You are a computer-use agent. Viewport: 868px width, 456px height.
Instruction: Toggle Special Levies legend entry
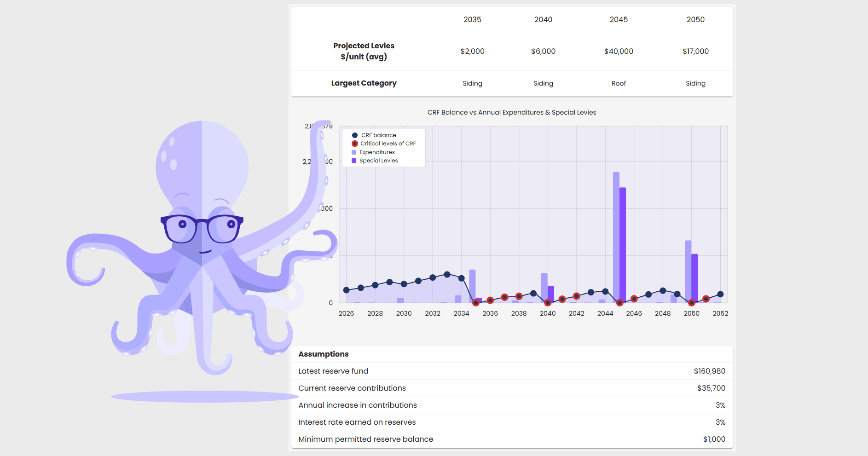[x=375, y=161]
